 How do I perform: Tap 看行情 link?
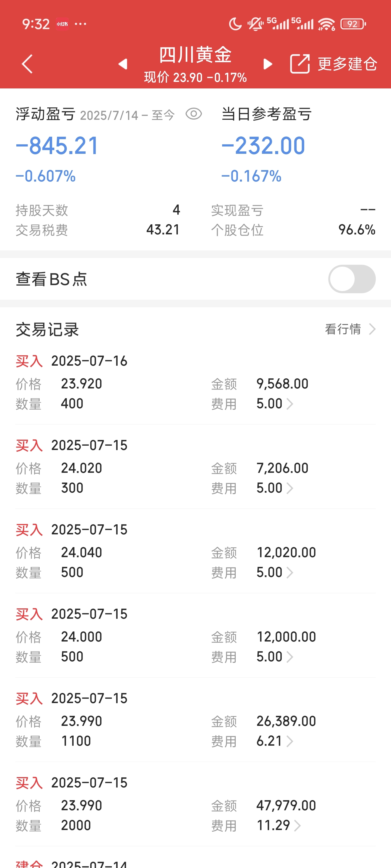coord(343,329)
